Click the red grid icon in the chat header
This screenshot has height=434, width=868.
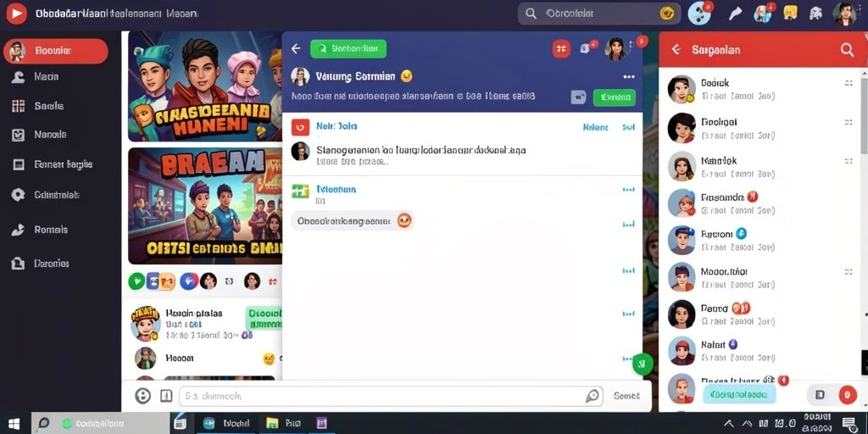[561, 48]
